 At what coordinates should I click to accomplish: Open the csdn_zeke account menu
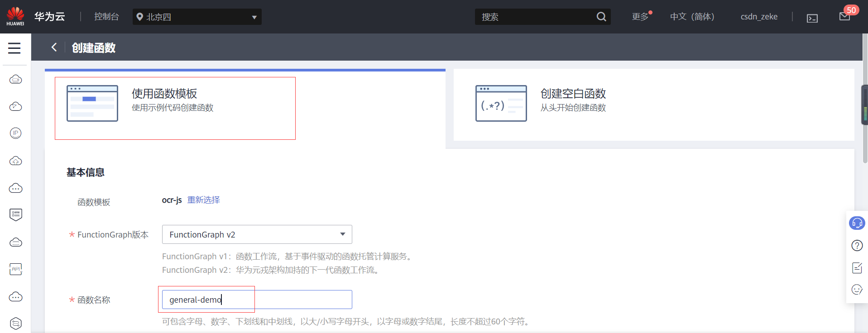[x=759, y=17]
